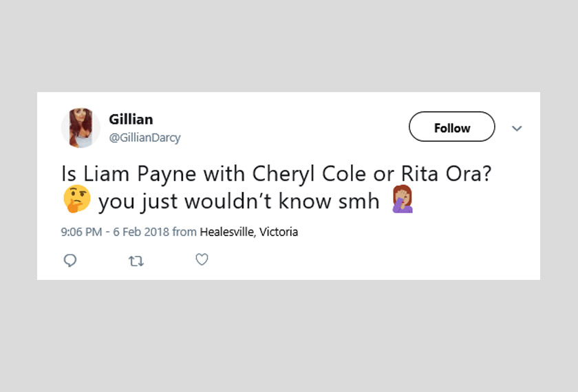Follow the GillianDarcy account
The image size is (578, 392).
coord(451,127)
